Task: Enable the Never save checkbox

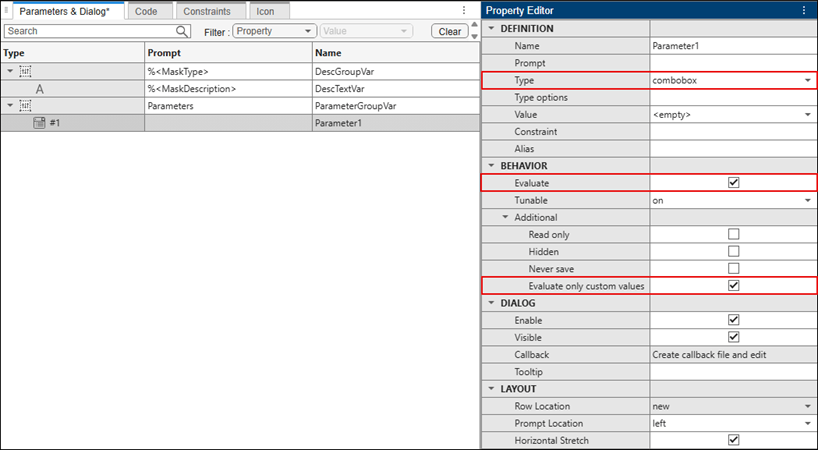Action: tap(733, 269)
